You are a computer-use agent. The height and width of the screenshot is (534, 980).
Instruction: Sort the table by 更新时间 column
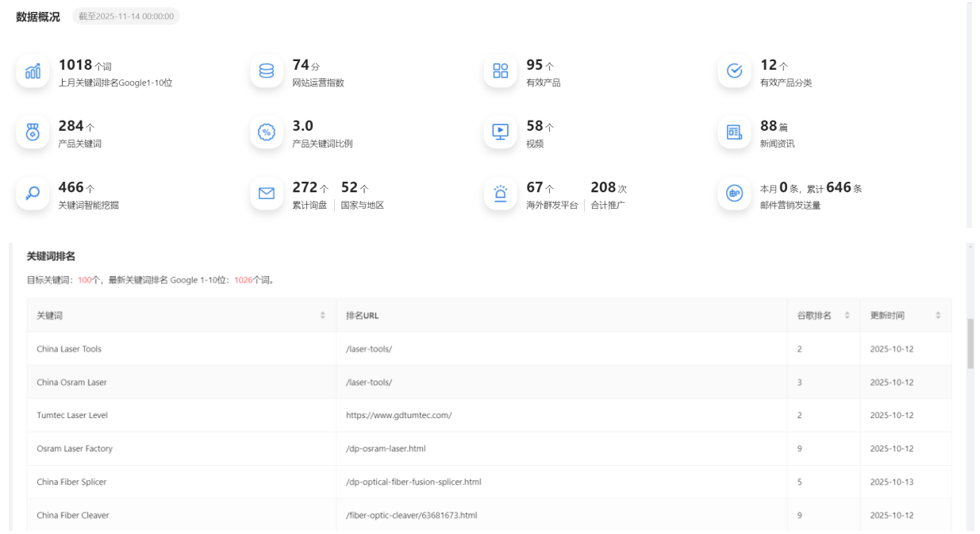[x=938, y=316]
